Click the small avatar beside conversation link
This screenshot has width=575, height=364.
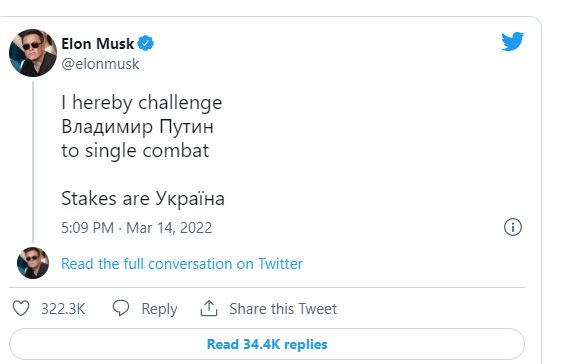(x=33, y=263)
